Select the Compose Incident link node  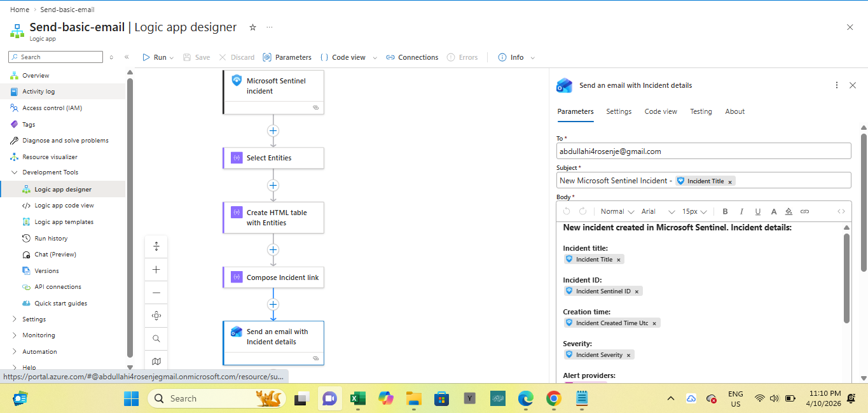pyautogui.click(x=273, y=277)
